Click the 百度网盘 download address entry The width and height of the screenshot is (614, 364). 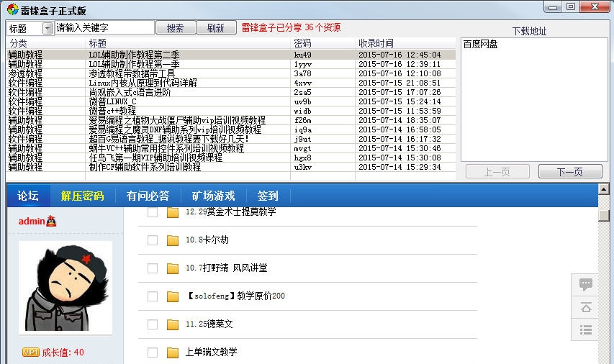pyautogui.click(x=480, y=44)
